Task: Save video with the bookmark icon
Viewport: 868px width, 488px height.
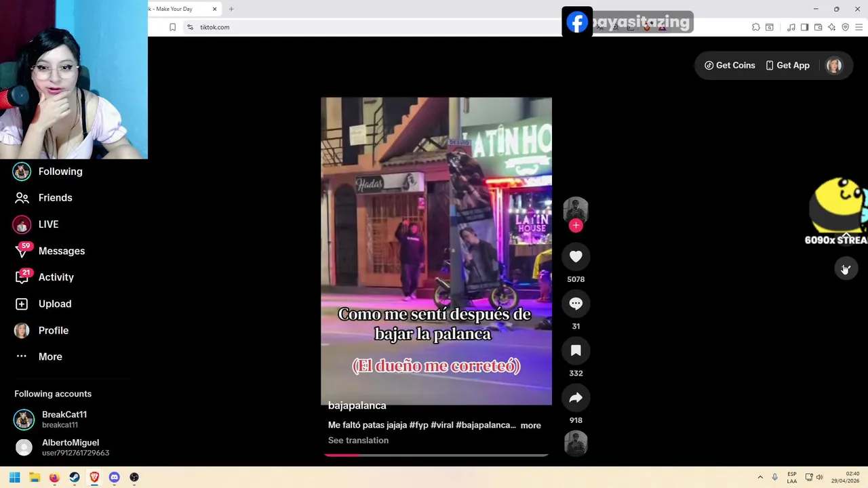Action: click(576, 350)
